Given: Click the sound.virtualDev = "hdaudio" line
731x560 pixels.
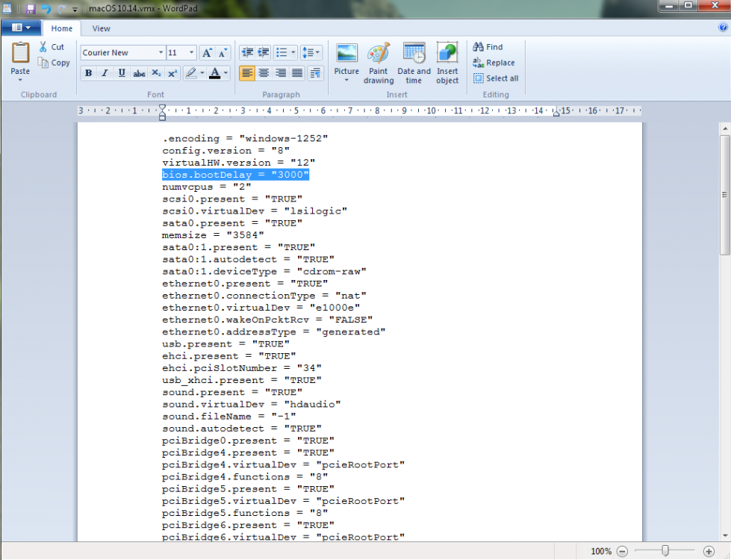Looking at the screenshot, I should coord(252,404).
